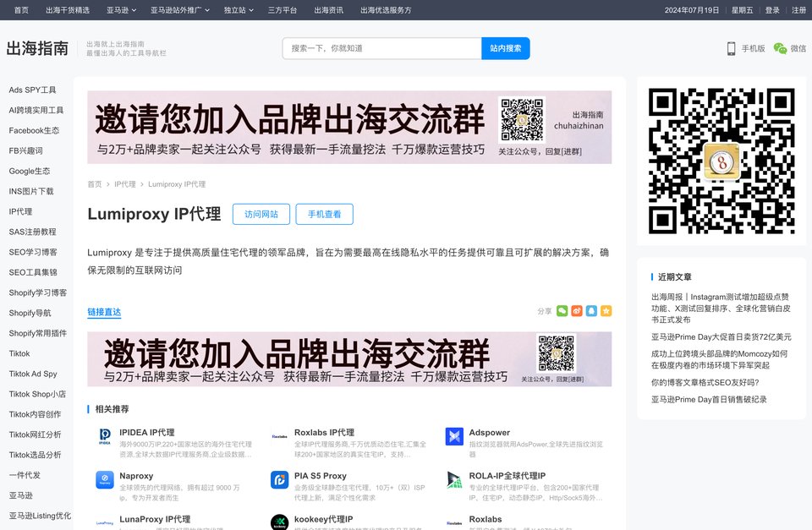Image resolution: width=812 pixels, height=530 pixels.
Task: Open FB兴趣词 sidebar category
Action: coord(26,150)
